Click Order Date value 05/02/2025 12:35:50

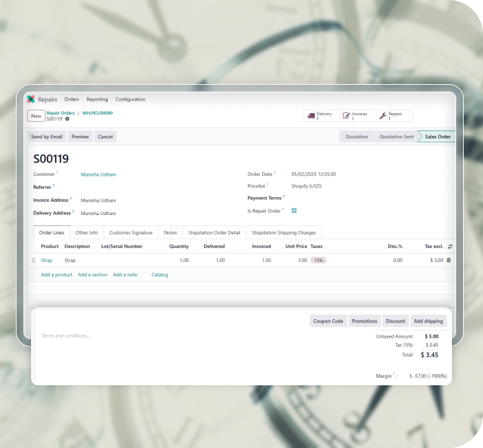click(313, 174)
